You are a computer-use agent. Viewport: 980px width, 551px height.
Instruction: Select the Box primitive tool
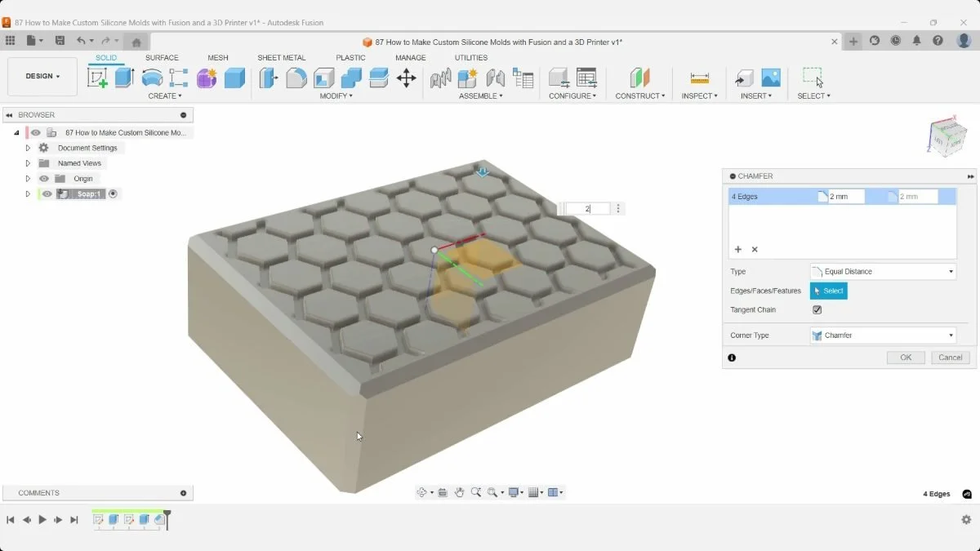[x=234, y=78]
